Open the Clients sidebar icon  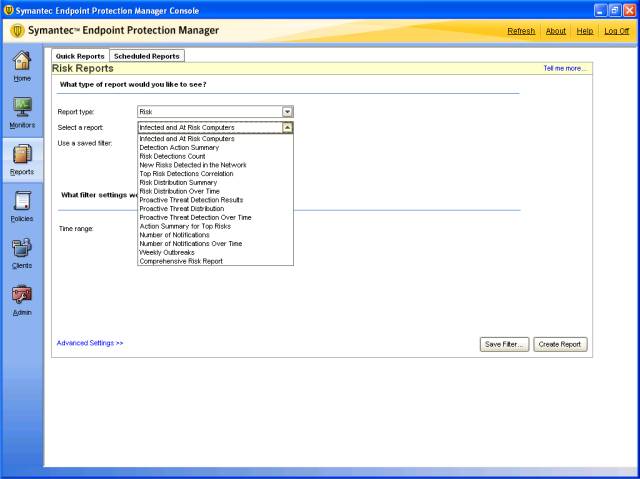click(x=22, y=248)
